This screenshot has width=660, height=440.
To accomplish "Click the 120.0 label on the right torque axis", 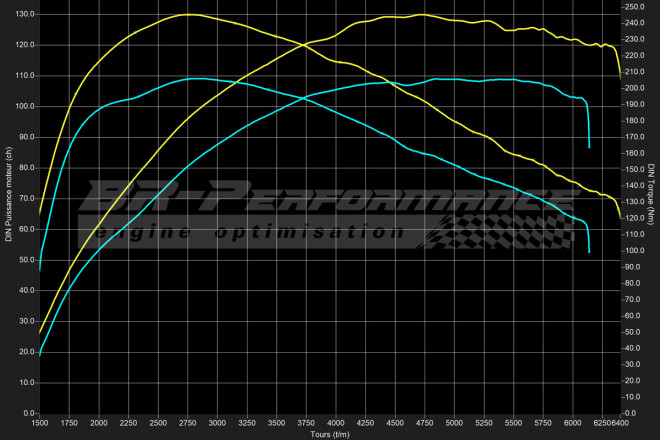I will pos(633,218).
